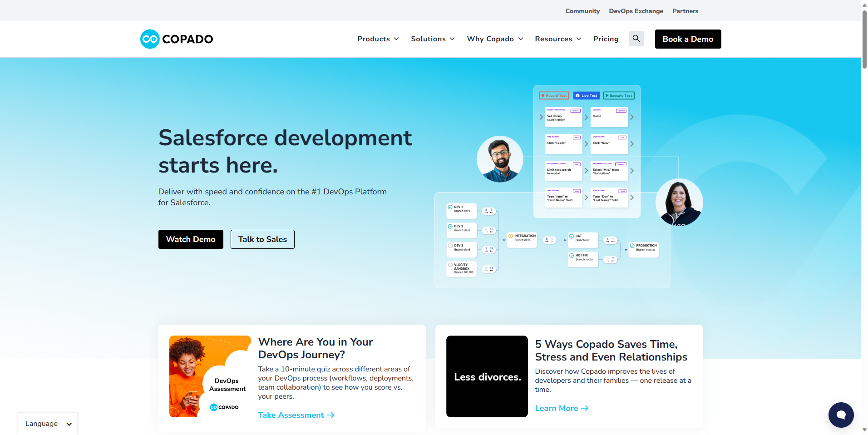Image resolution: width=868 pixels, height=435 pixels.
Task: Click the Copado infinity logo icon
Action: coord(150,39)
